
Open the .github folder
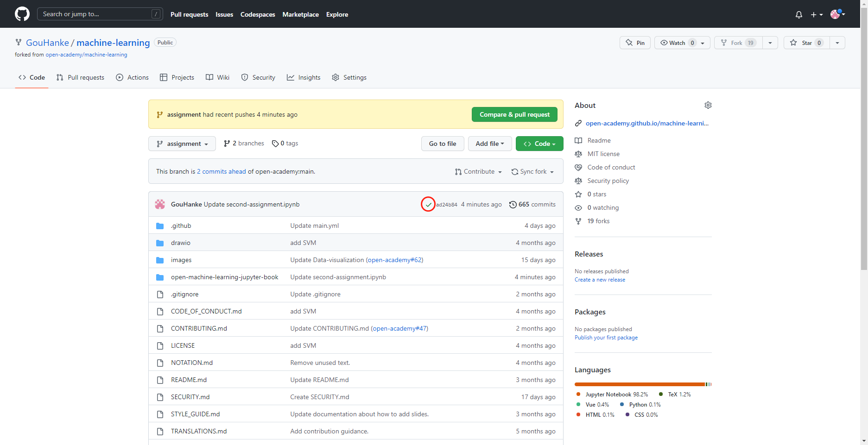(181, 226)
